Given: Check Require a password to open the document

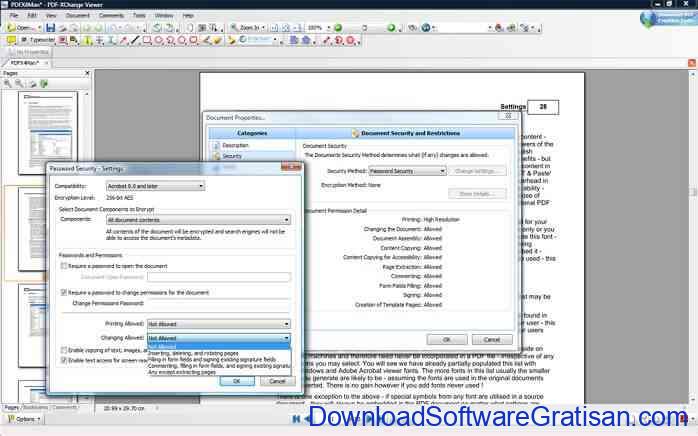Looking at the screenshot, I should (64, 266).
